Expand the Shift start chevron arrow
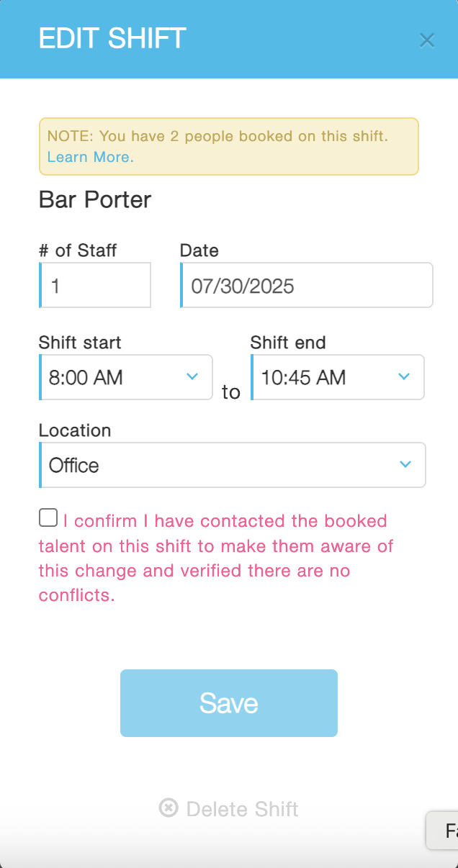This screenshot has height=868, width=458. 192,376
